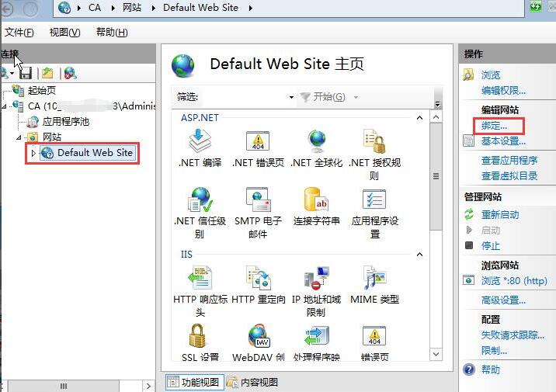Click 停止 to stop the website
The width and height of the screenshot is (556, 392).
(x=491, y=245)
